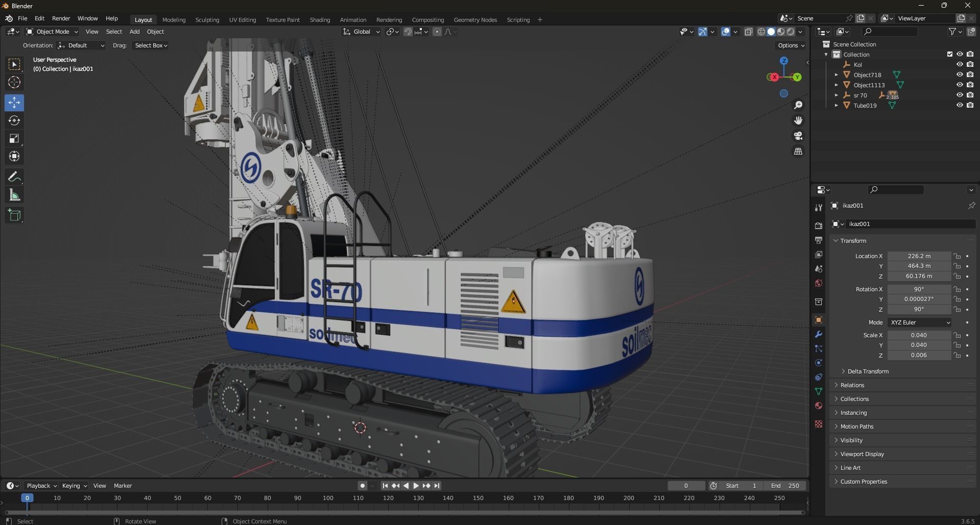The width and height of the screenshot is (980, 525).
Task: Open the Output properties tab
Action: (x=819, y=240)
